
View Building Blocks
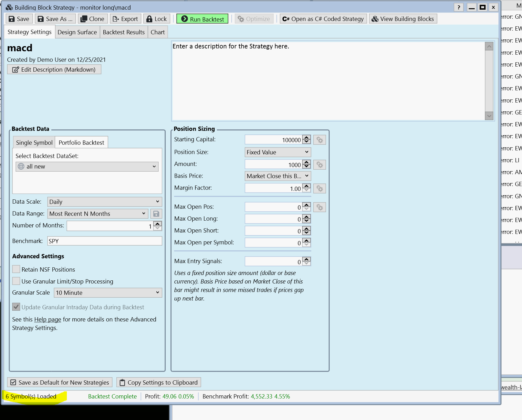pyautogui.click(x=403, y=19)
